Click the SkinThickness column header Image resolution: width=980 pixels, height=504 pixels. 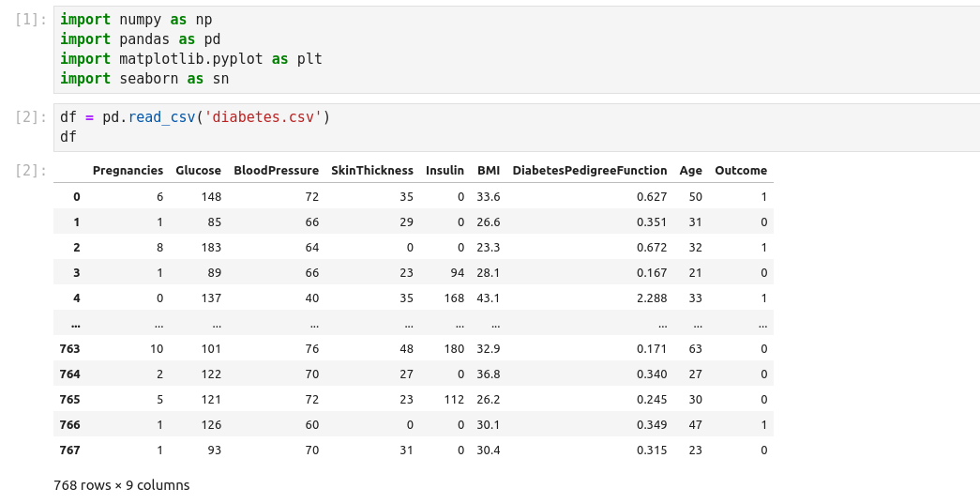tap(371, 171)
